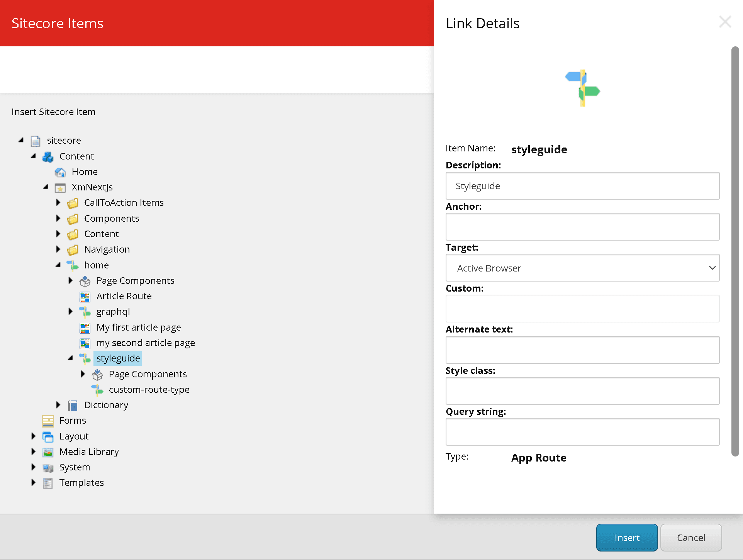Expand the Layout node
Image resolution: width=743 pixels, height=560 pixels.
pyautogui.click(x=33, y=436)
